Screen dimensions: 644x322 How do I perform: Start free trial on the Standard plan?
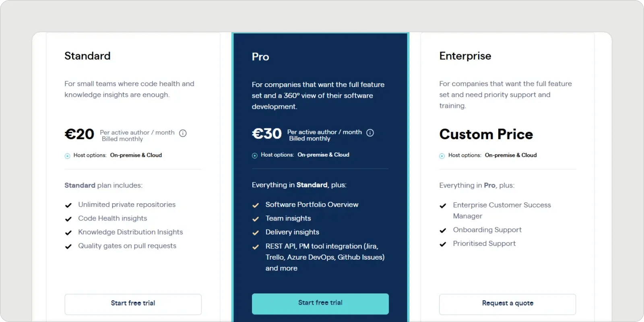point(133,304)
